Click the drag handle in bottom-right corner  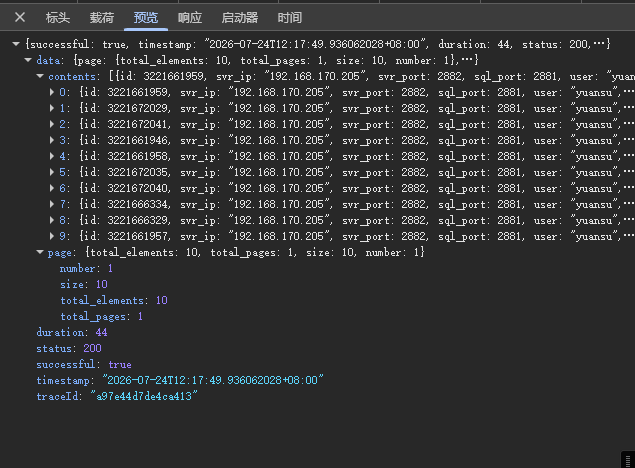[x=628, y=460]
